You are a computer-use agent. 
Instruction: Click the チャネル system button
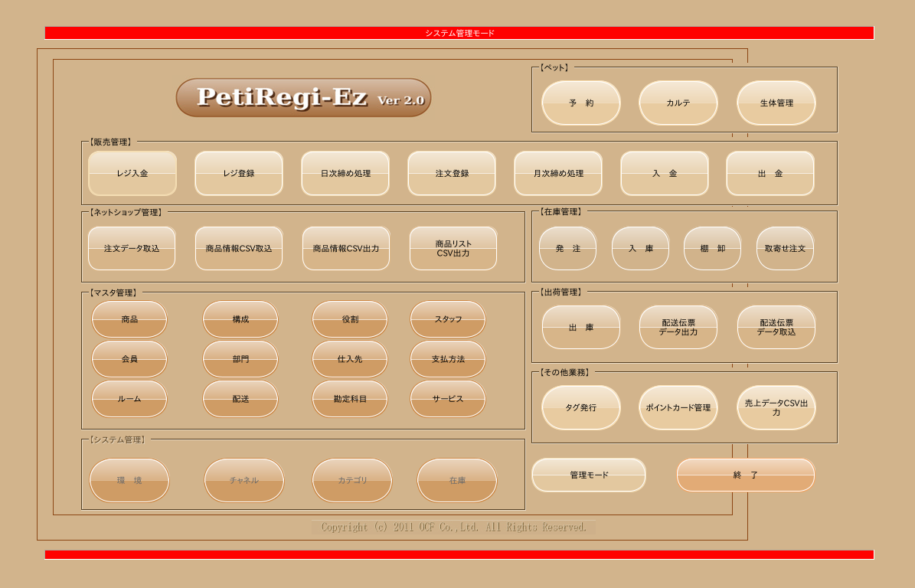coord(244,480)
